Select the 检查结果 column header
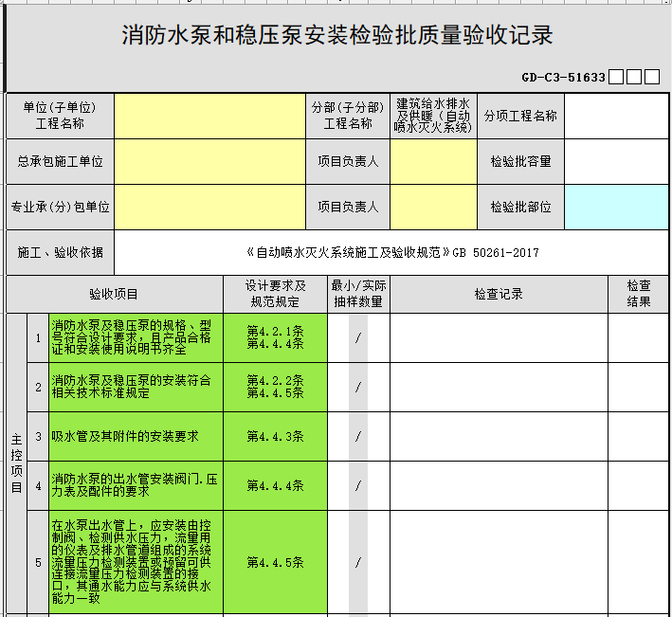 click(x=639, y=294)
